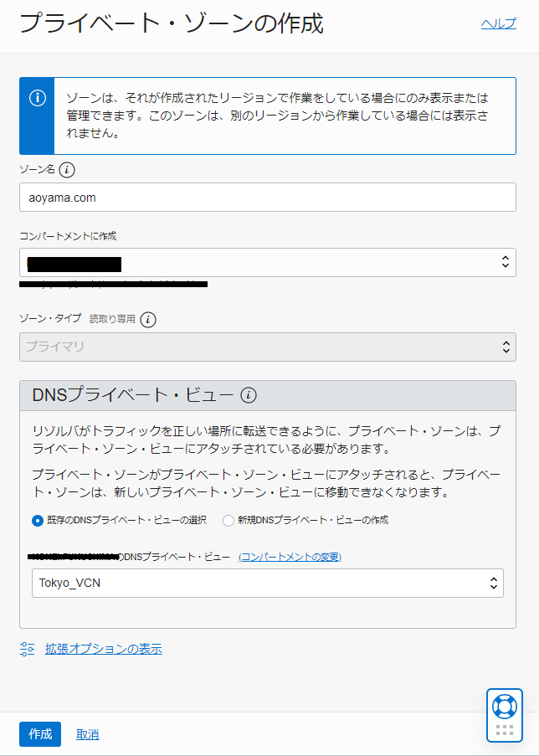Open the ヘルプ help link
This screenshot has width=539, height=756.
click(499, 23)
